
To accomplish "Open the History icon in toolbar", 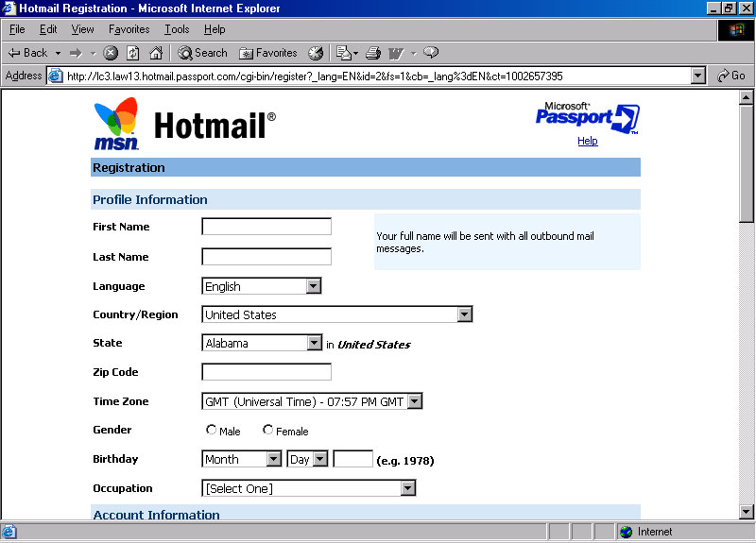I will [316, 53].
